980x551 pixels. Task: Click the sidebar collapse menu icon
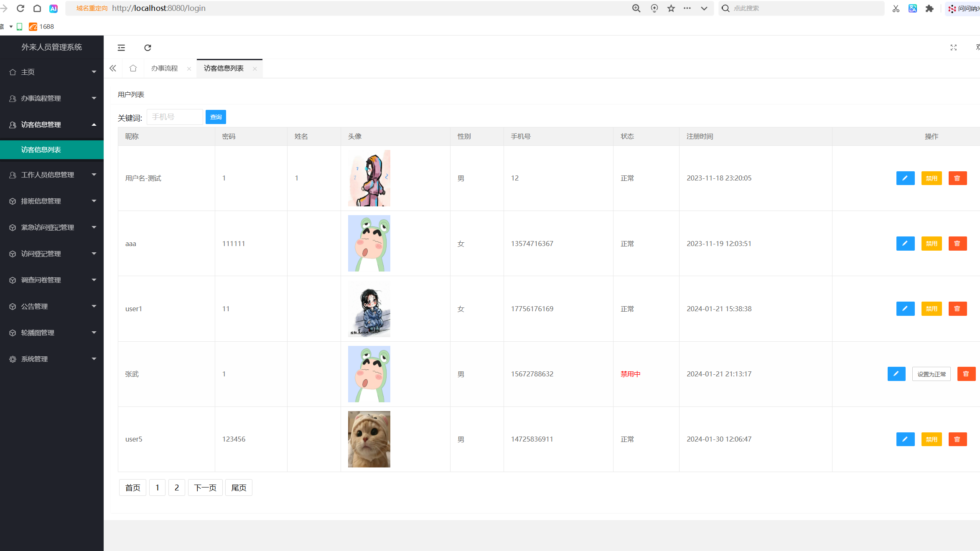point(121,48)
